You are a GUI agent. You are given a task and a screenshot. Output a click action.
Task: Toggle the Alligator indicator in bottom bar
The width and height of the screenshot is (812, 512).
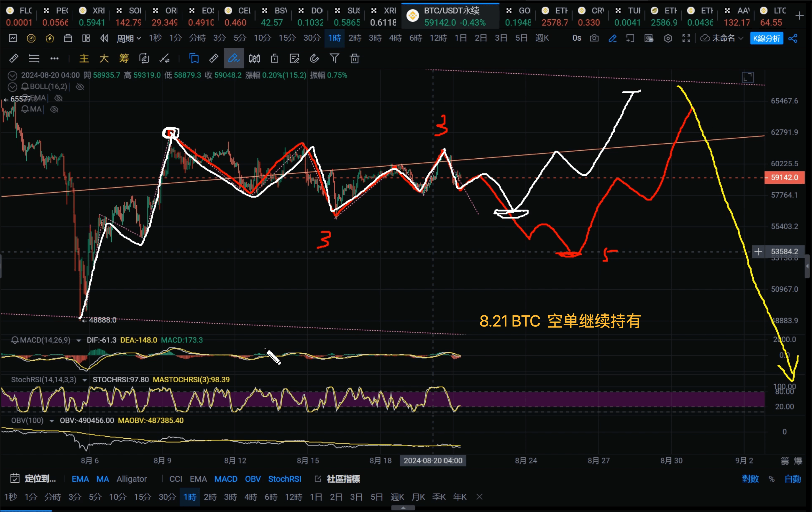pos(132,479)
